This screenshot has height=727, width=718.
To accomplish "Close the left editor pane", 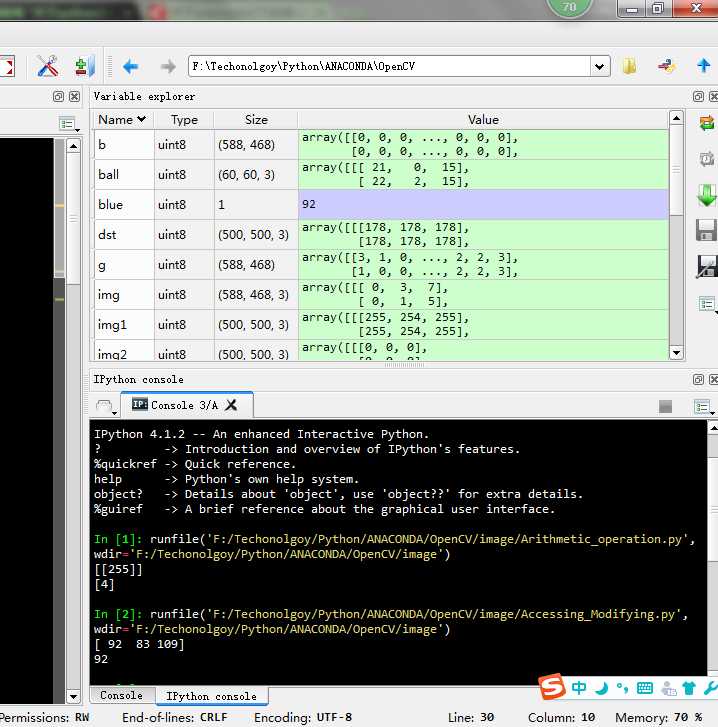I will pyautogui.click(x=74, y=96).
